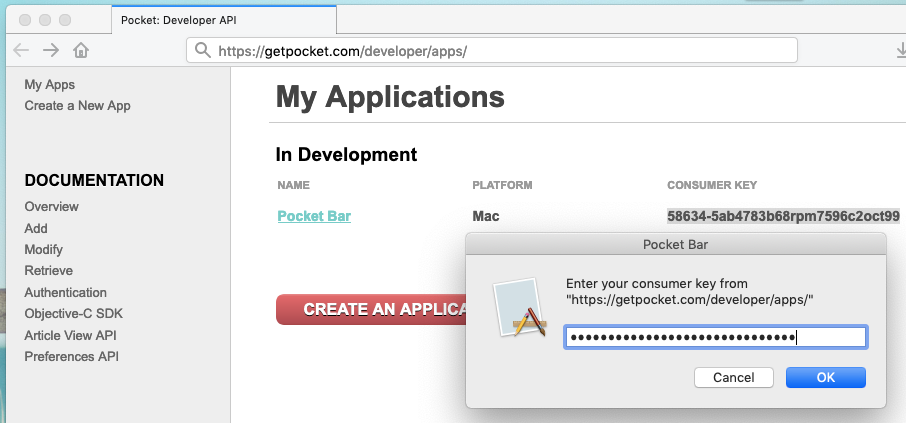Image resolution: width=906 pixels, height=423 pixels.
Task: Select the Pocket: Developer API tab
Action: click(224, 20)
